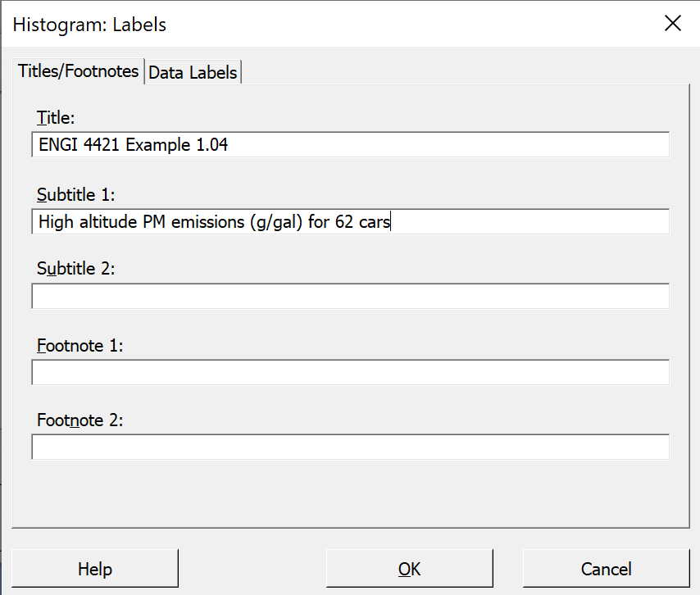The height and width of the screenshot is (595, 700).
Task: Click the word 'emissions' in Subtitle 1
Action: point(207,222)
